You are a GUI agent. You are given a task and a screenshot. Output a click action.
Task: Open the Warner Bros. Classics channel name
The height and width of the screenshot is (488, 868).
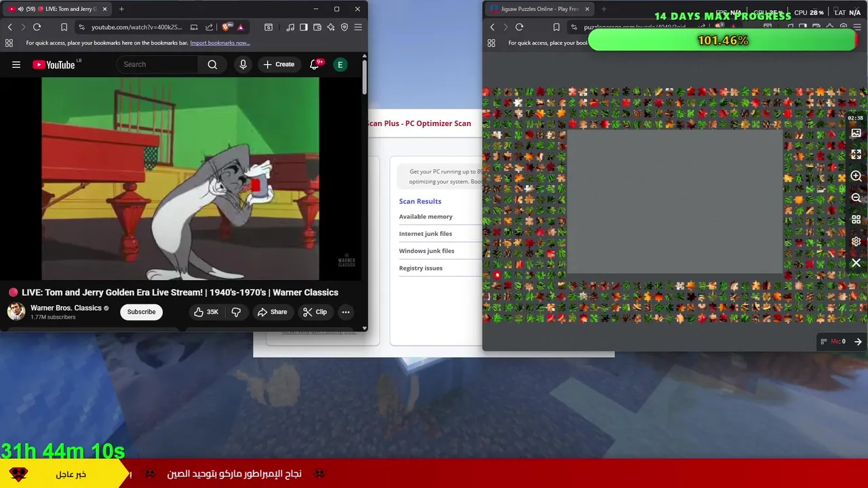(x=66, y=308)
